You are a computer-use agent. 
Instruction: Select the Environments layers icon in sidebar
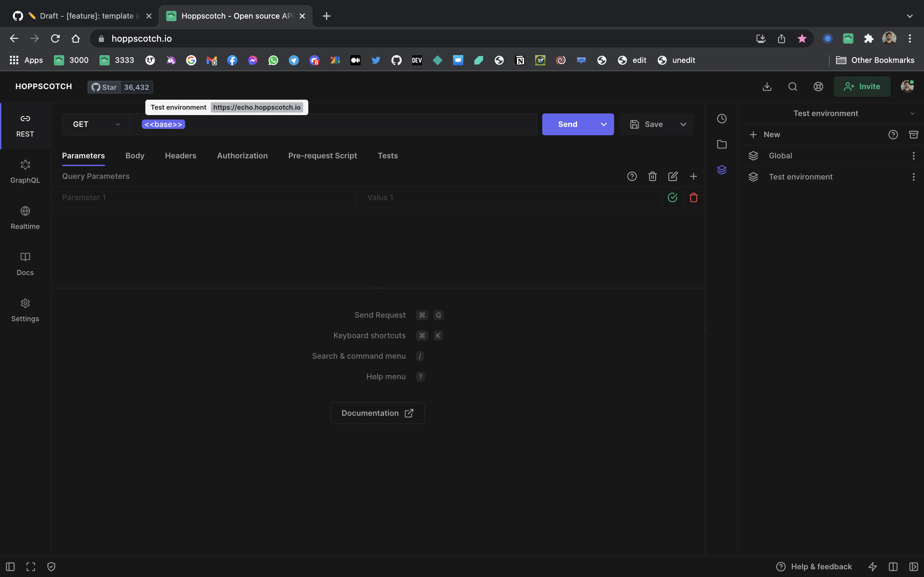pyautogui.click(x=722, y=170)
